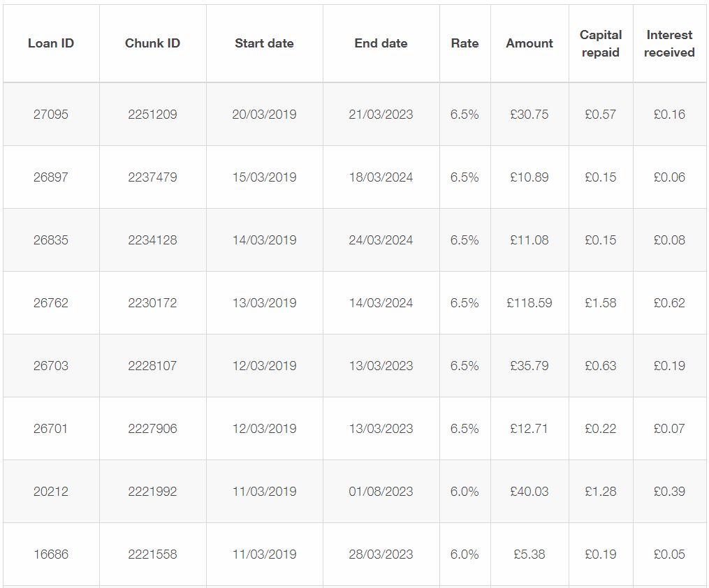
Task: Click the Loan ID column header
Action: point(50,43)
